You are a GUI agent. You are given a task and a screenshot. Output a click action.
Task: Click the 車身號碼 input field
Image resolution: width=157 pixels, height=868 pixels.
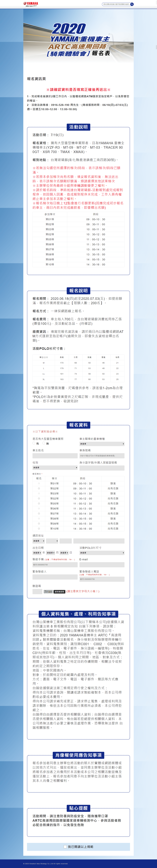click(x=102, y=456)
